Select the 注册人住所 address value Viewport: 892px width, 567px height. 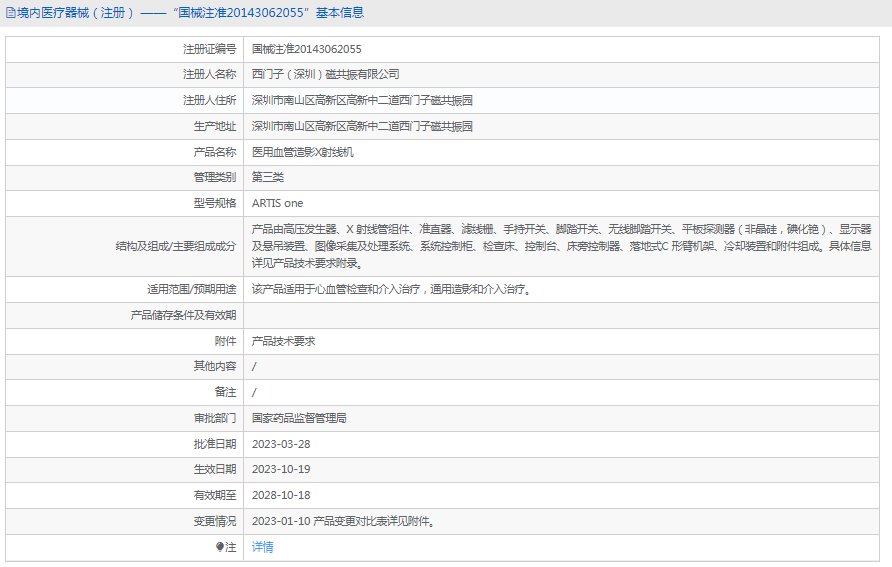click(x=362, y=100)
